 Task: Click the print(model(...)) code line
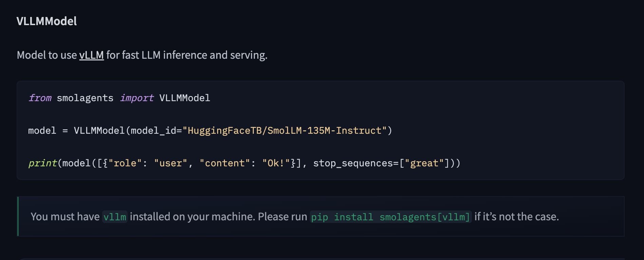click(244, 163)
